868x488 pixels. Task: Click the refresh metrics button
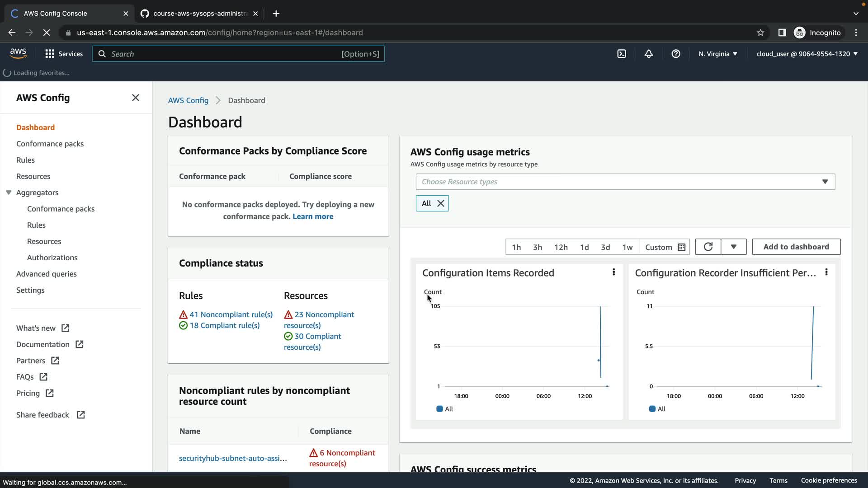point(708,247)
